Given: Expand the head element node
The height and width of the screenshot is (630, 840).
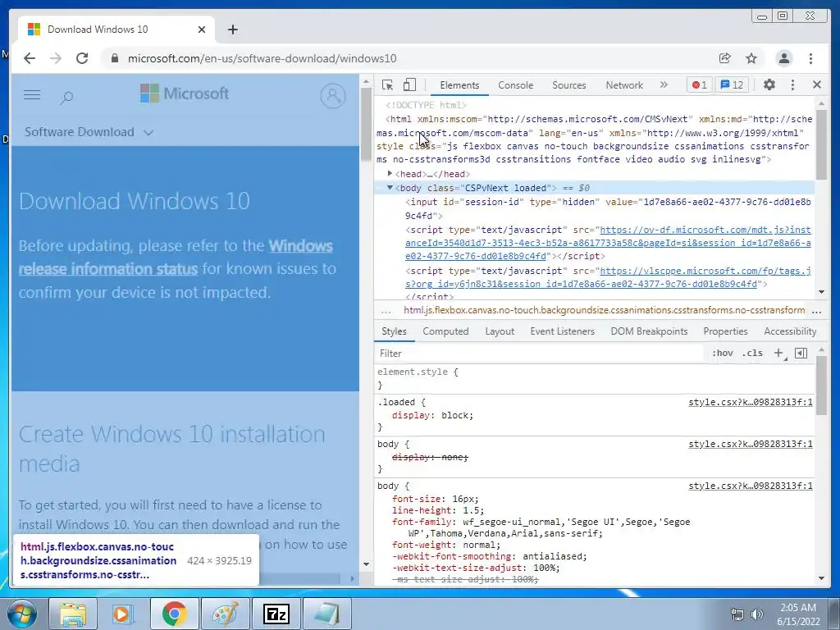Looking at the screenshot, I should (390, 174).
